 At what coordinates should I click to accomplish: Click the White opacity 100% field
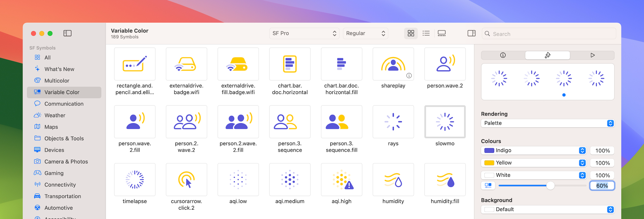[602, 175]
